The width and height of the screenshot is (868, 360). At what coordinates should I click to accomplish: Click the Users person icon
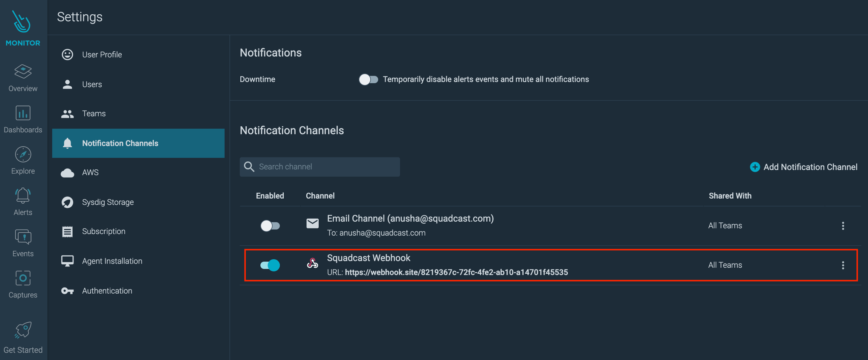coord(67,84)
